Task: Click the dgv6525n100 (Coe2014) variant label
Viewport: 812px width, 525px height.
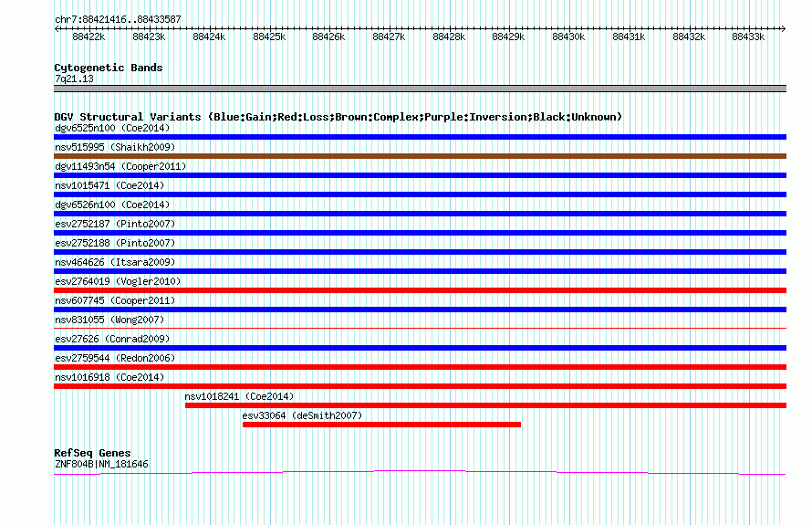Action: (x=112, y=128)
